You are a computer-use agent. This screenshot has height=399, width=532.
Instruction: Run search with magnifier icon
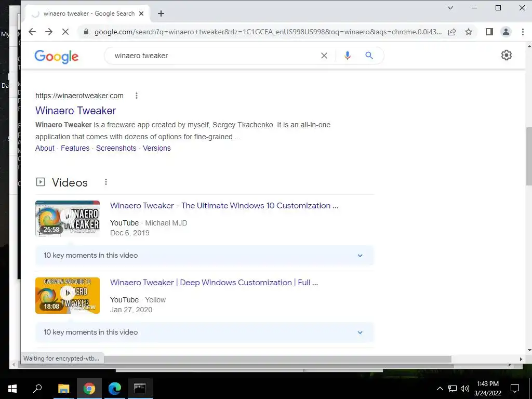point(369,56)
